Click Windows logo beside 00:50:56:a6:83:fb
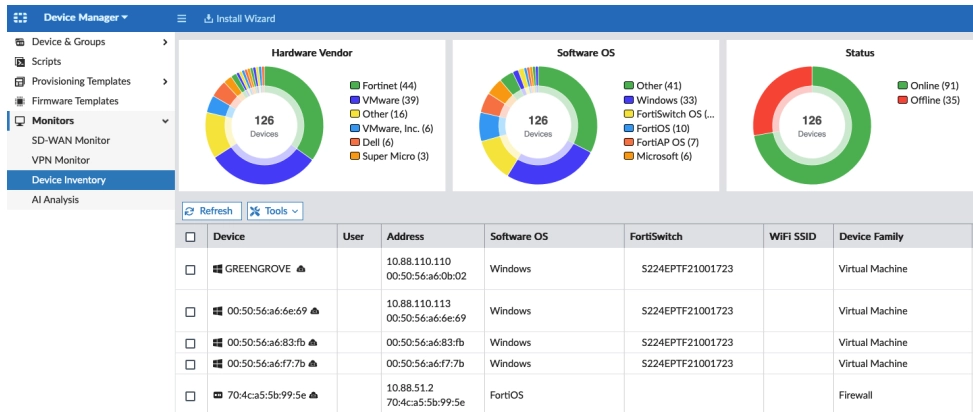The image size is (973, 412). pyautogui.click(x=217, y=343)
